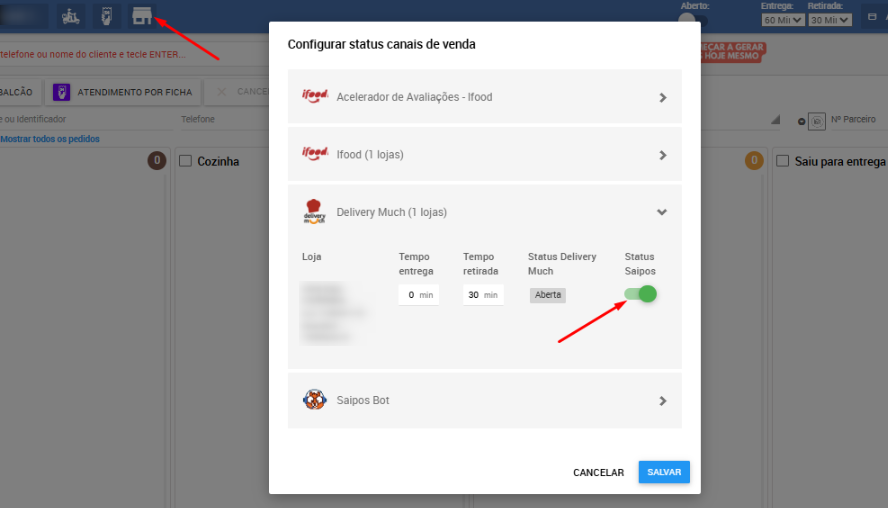The width and height of the screenshot is (888, 508).
Task: Click the triangle sort icon near Nº Parceiro
Action: coord(776,119)
